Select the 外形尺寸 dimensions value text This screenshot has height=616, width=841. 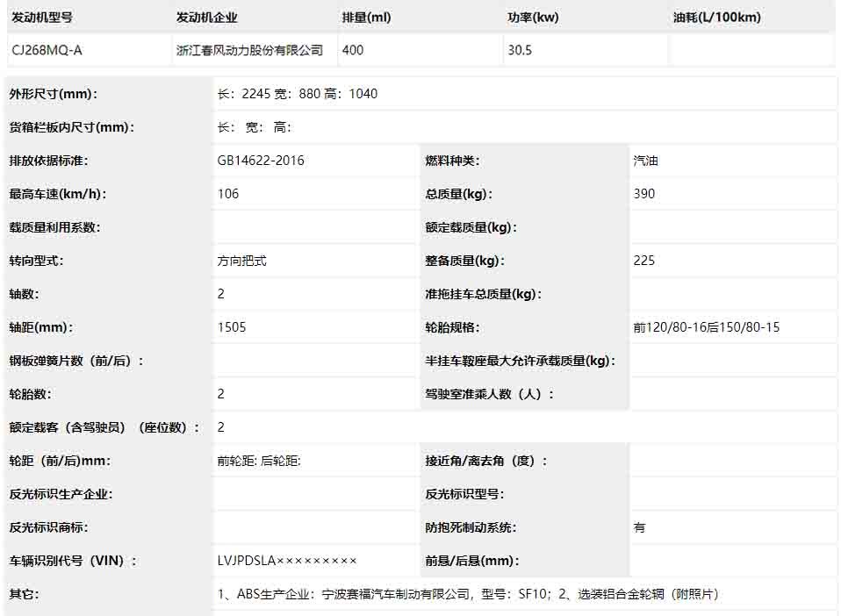[x=298, y=94]
